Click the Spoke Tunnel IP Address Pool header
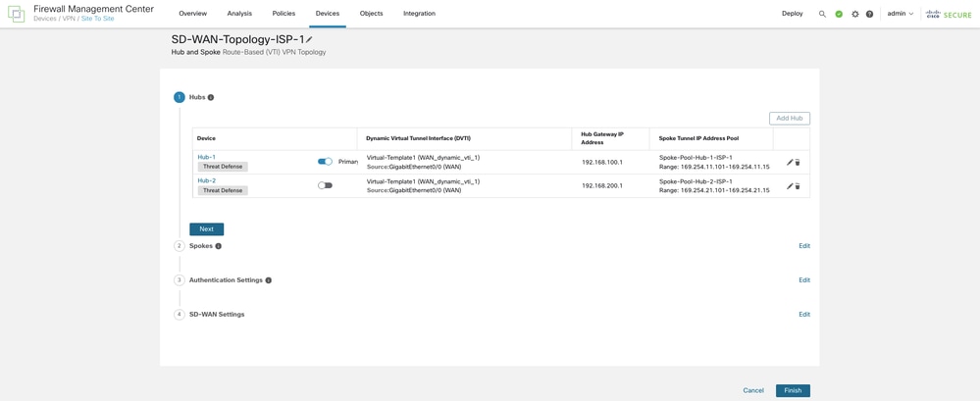The width and height of the screenshot is (980, 401). coord(698,138)
